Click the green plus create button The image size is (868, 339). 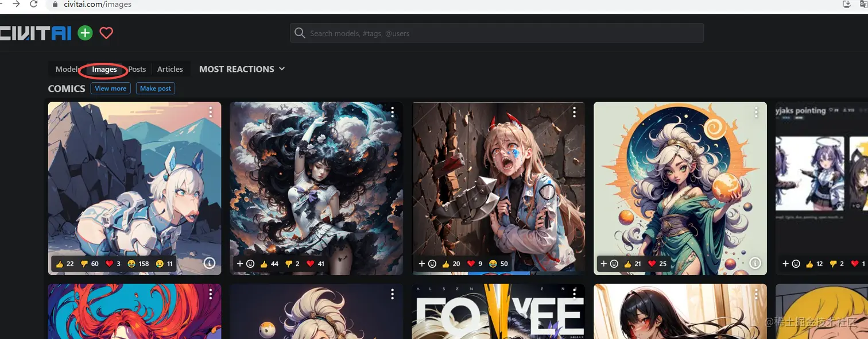point(85,33)
